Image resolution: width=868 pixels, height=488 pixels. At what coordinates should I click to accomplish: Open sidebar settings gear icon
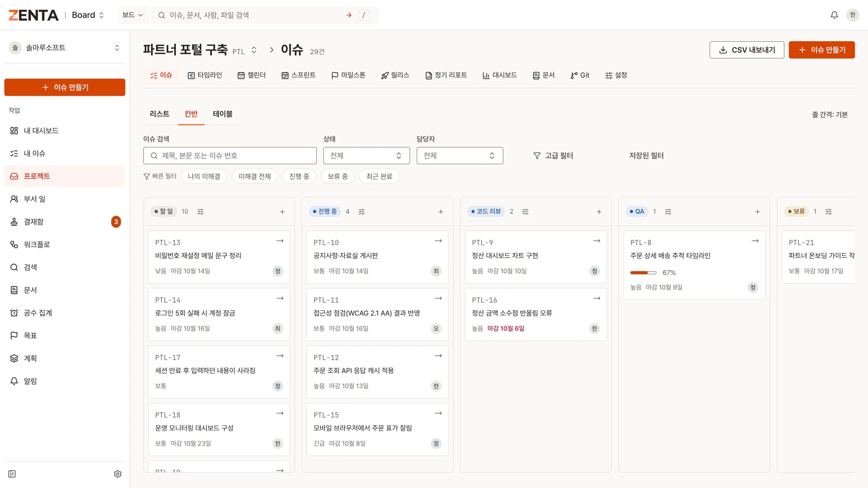[x=118, y=474]
